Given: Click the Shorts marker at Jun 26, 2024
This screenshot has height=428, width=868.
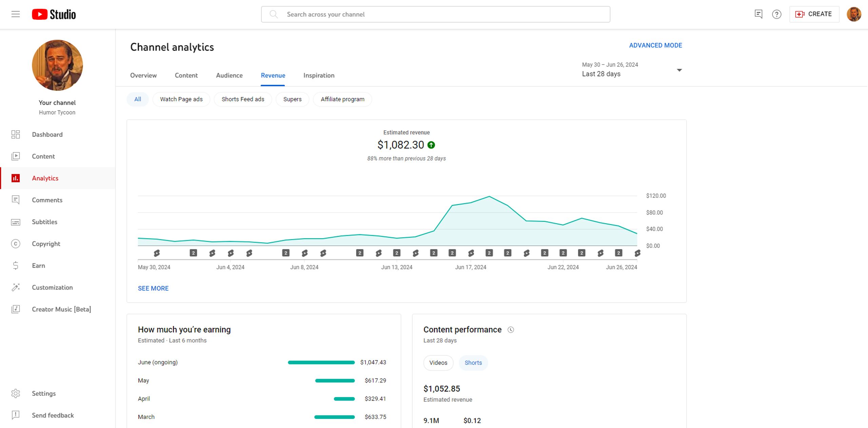Looking at the screenshot, I should [637, 253].
